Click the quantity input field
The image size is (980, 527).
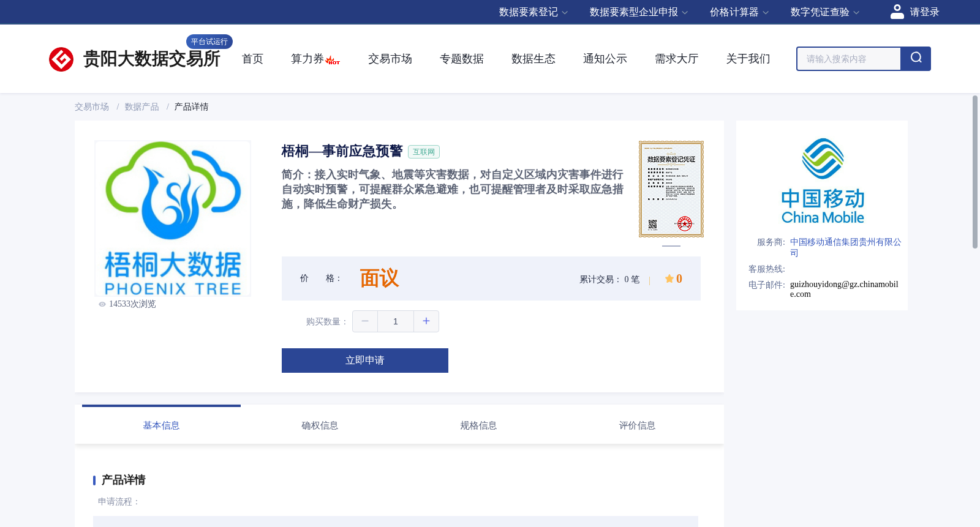click(396, 321)
